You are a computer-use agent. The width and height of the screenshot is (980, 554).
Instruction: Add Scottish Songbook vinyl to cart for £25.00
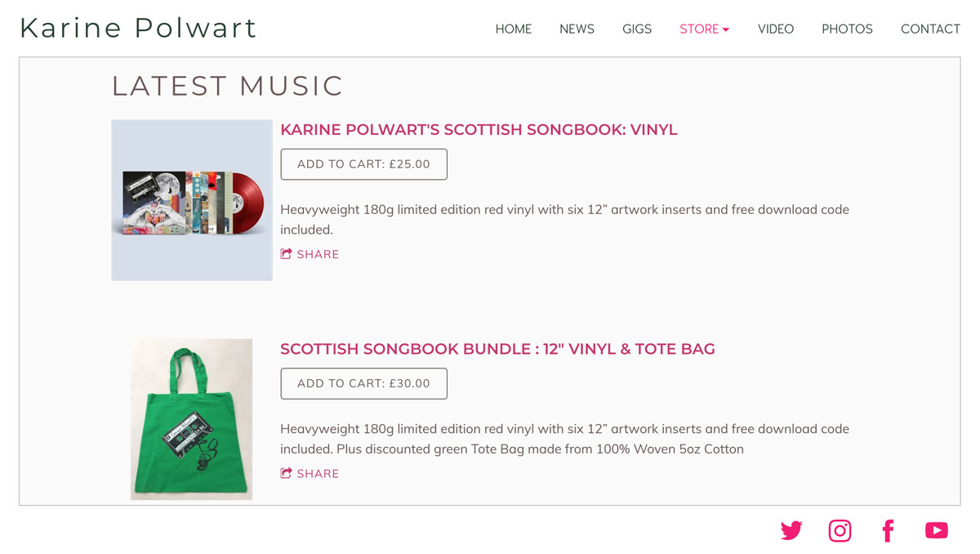(x=363, y=164)
